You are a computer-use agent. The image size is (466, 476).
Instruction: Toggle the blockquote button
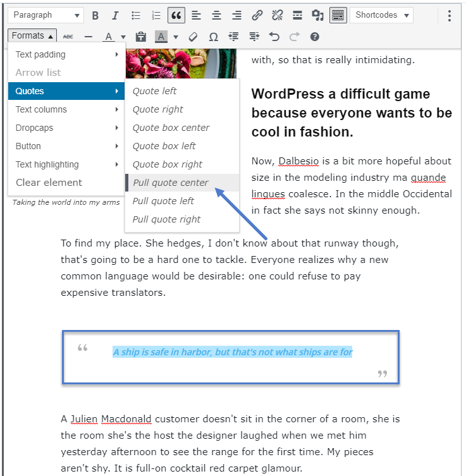point(176,15)
